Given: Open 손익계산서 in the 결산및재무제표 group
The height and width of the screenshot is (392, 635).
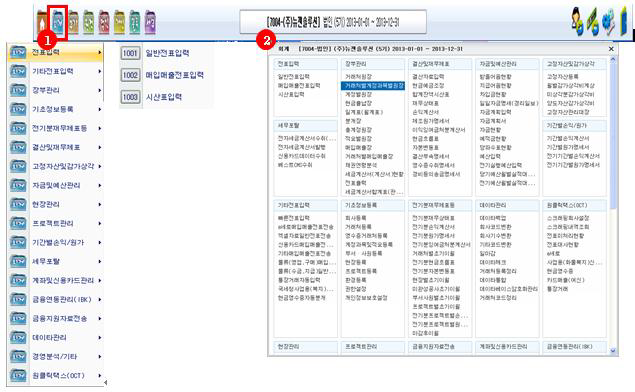Looking at the screenshot, I should (425, 112).
